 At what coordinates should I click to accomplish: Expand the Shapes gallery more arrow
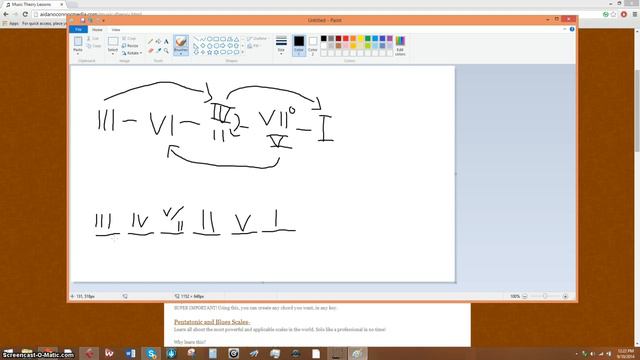pyautogui.click(x=242, y=52)
